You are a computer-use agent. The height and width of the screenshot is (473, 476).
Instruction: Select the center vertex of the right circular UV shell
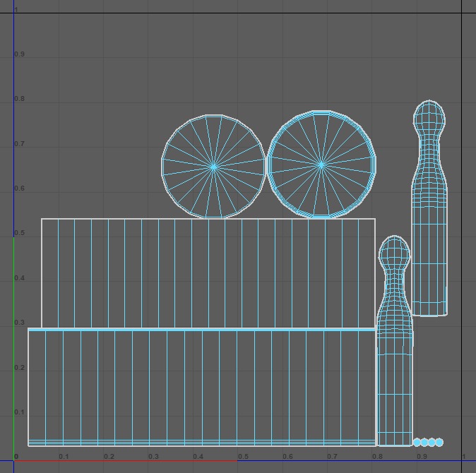point(321,165)
